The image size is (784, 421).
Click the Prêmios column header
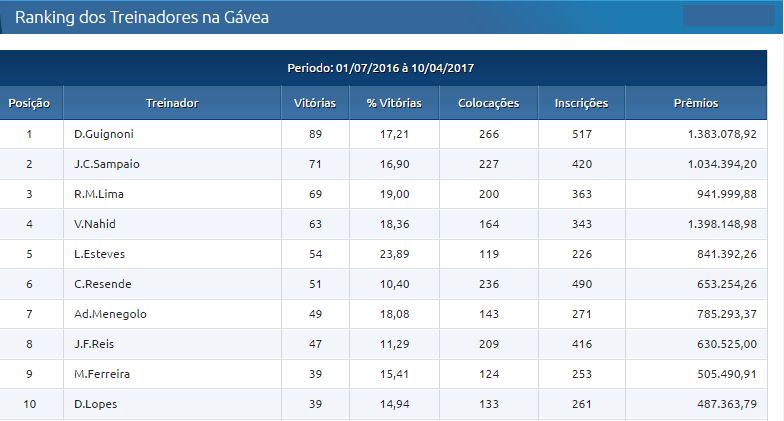pyautogui.click(x=696, y=103)
